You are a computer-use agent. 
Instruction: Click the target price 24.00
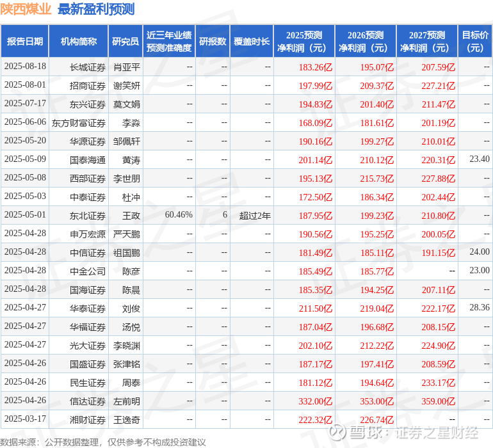coord(480,252)
